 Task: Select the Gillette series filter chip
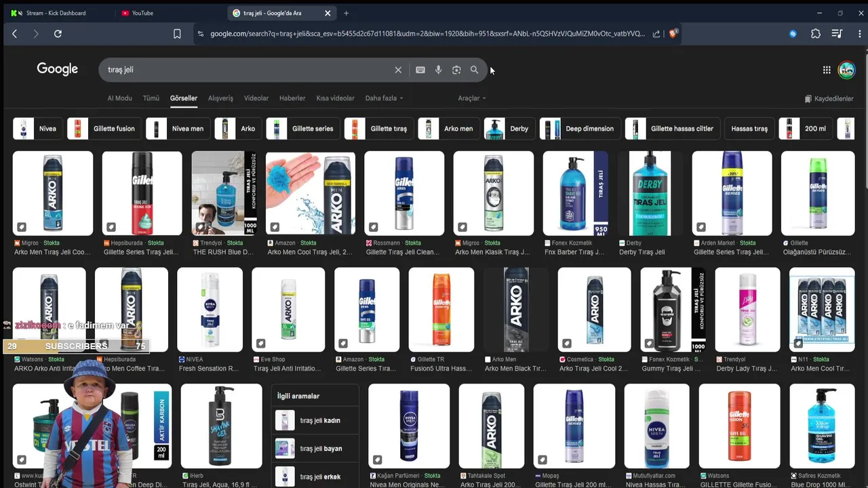(302, 129)
